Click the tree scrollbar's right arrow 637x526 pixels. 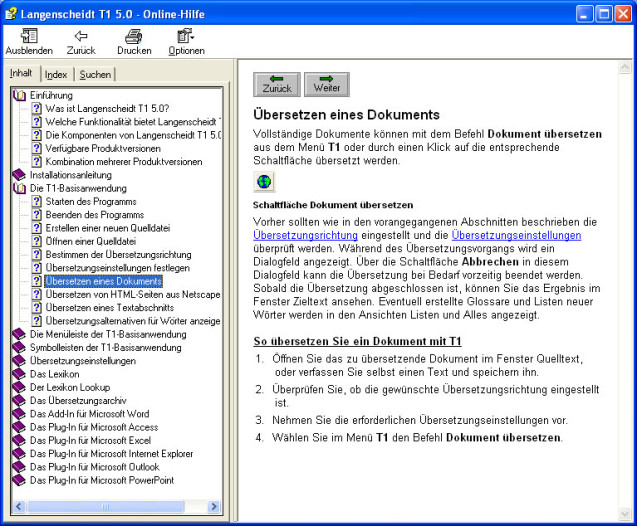(214, 507)
